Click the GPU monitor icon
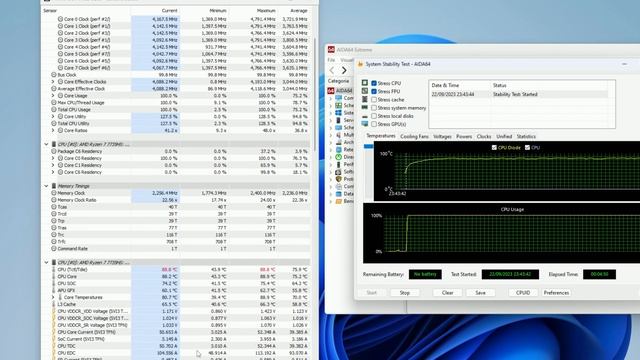640x360 pixels. [x=364, y=124]
